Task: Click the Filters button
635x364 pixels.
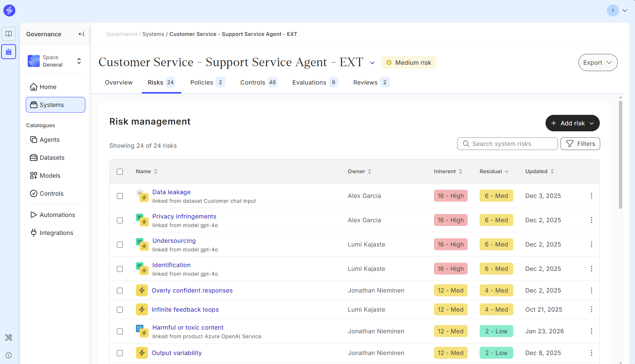Action: (x=580, y=144)
